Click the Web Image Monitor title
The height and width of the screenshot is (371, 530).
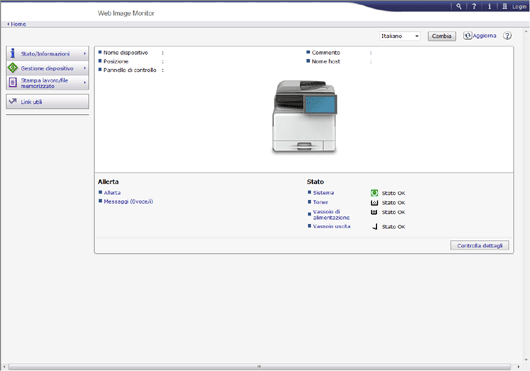126,13
